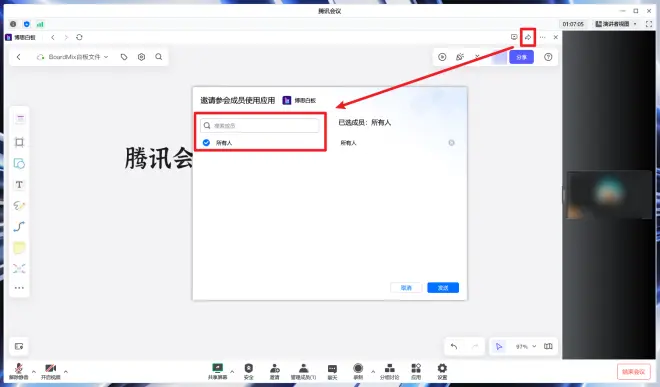Activate the cursor select tool
660x387 pixels.
tap(499, 346)
